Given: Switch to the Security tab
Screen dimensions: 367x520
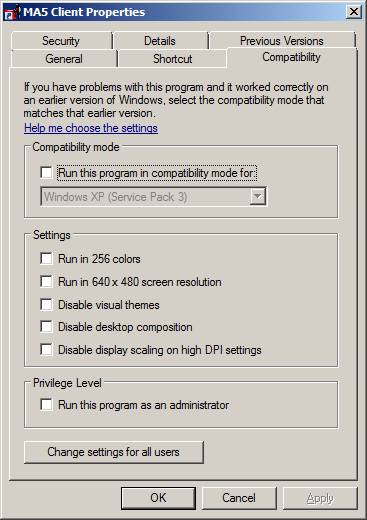Looking at the screenshot, I should tap(61, 41).
